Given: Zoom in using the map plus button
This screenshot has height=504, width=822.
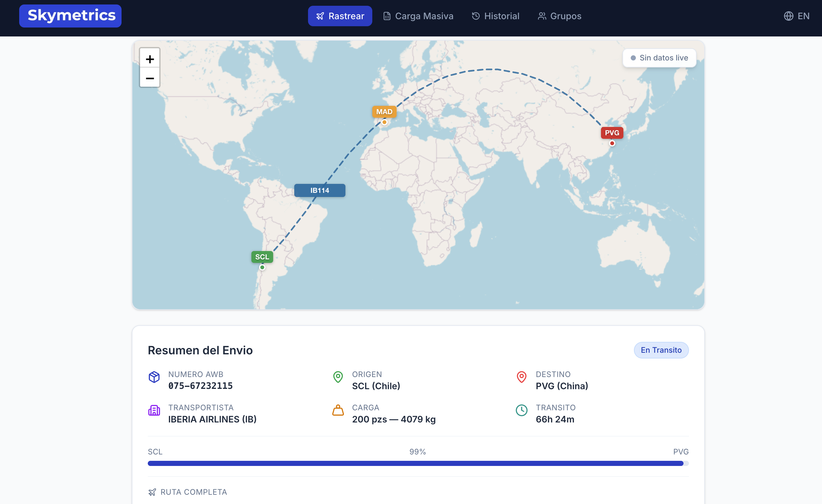Looking at the screenshot, I should pos(150,59).
